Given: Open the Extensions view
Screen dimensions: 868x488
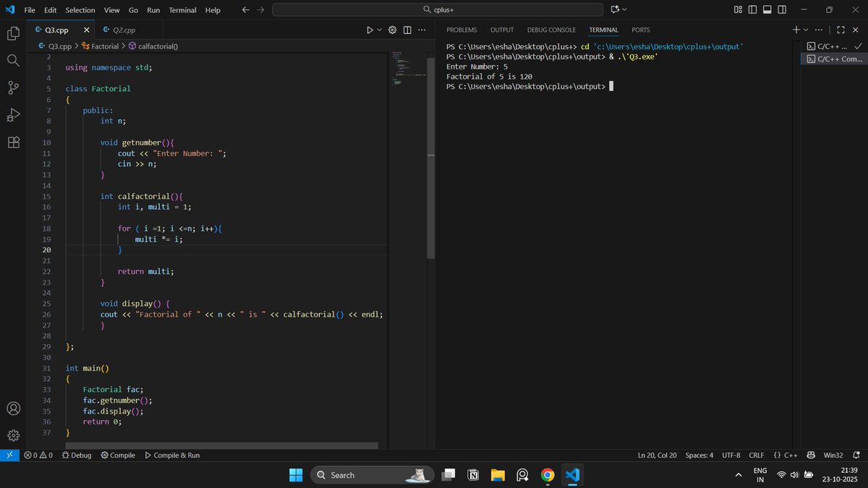Looking at the screenshot, I should pyautogui.click(x=13, y=142).
